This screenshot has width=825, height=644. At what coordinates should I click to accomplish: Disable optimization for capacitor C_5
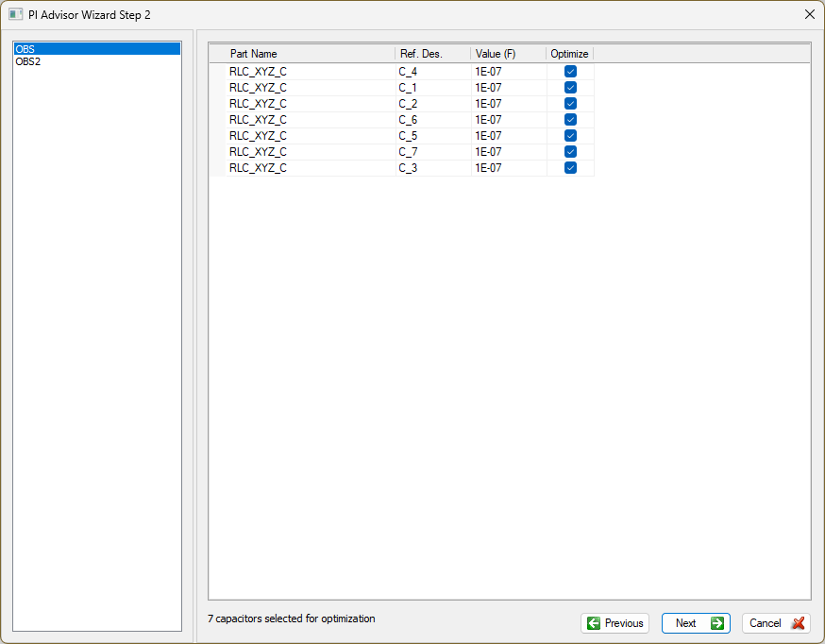point(570,136)
